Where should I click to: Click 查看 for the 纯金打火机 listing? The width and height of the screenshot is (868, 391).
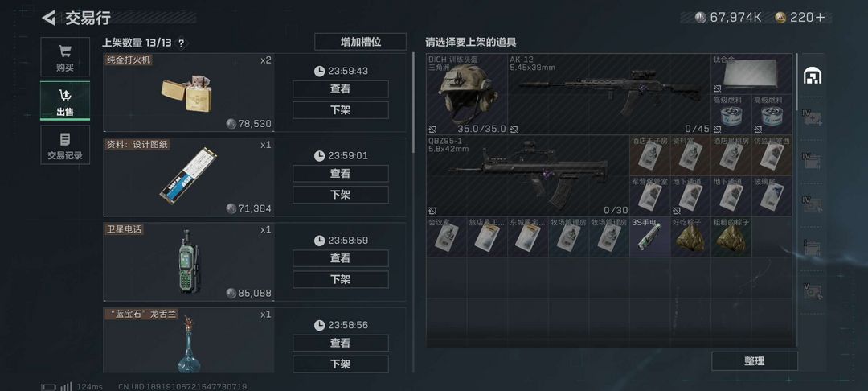341,88
